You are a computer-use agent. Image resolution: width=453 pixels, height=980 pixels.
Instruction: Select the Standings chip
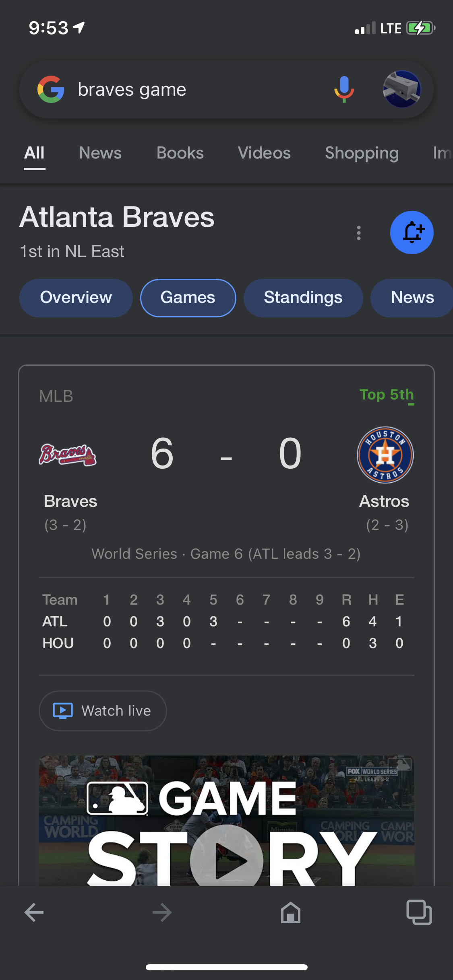tap(303, 298)
